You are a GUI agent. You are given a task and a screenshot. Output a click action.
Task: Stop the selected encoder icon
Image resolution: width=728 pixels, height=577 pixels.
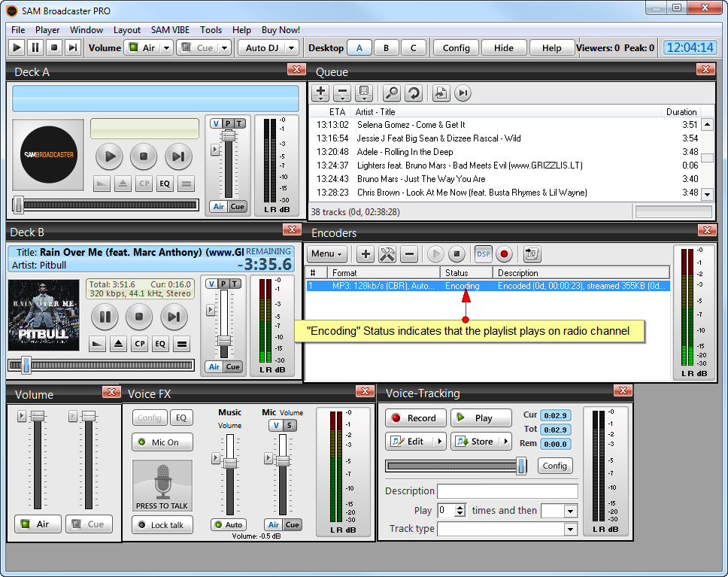point(457,254)
